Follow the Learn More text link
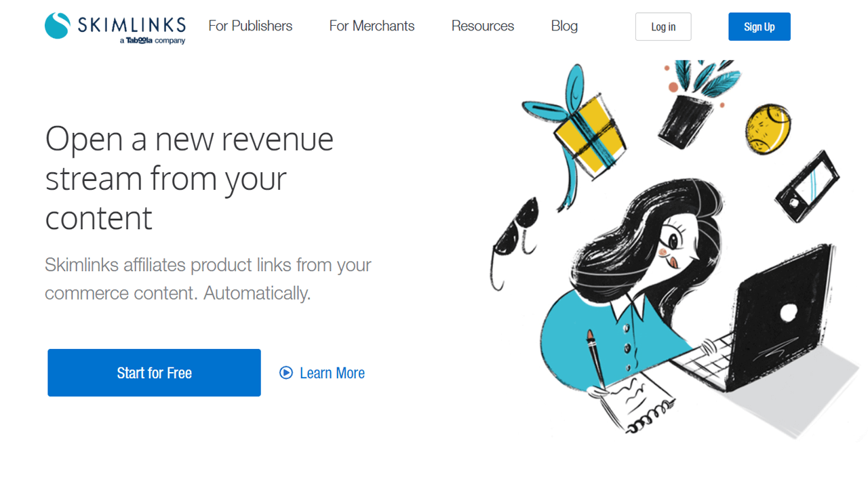The image size is (868, 488). tap(332, 373)
